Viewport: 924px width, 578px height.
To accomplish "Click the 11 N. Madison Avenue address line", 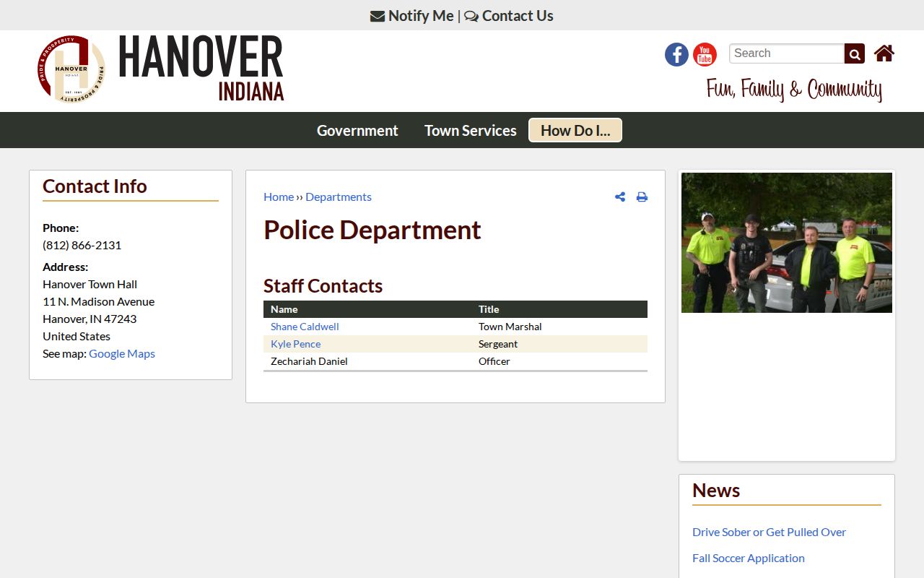I will pos(99,301).
